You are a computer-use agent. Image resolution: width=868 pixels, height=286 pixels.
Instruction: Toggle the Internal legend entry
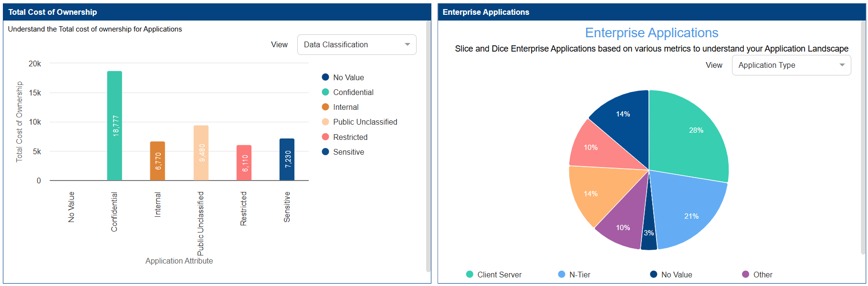click(x=345, y=107)
